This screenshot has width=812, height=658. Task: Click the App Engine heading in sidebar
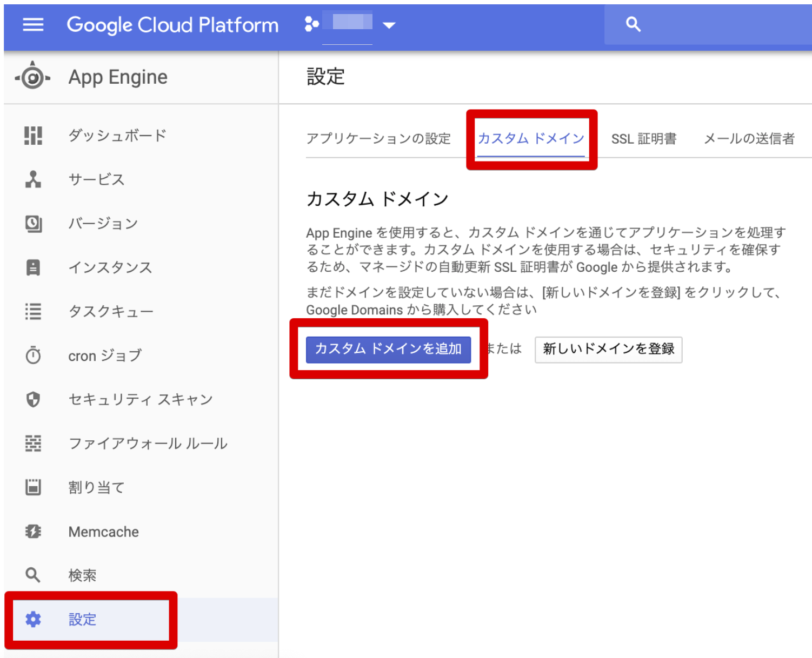pyautogui.click(x=118, y=77)
